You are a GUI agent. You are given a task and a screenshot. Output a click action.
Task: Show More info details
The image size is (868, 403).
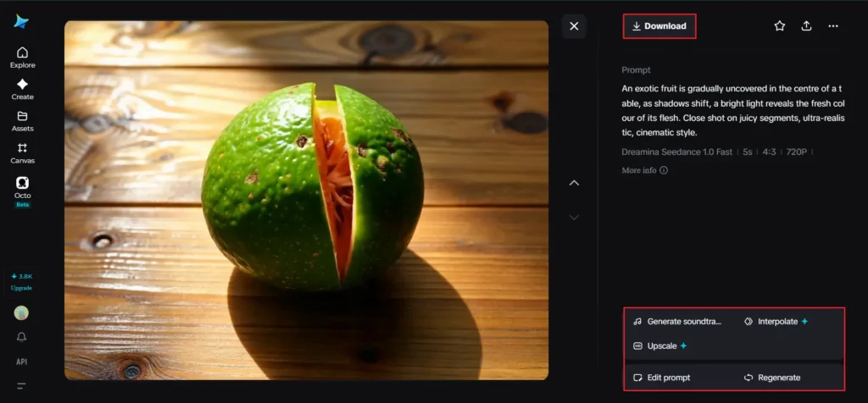point(644,170)
